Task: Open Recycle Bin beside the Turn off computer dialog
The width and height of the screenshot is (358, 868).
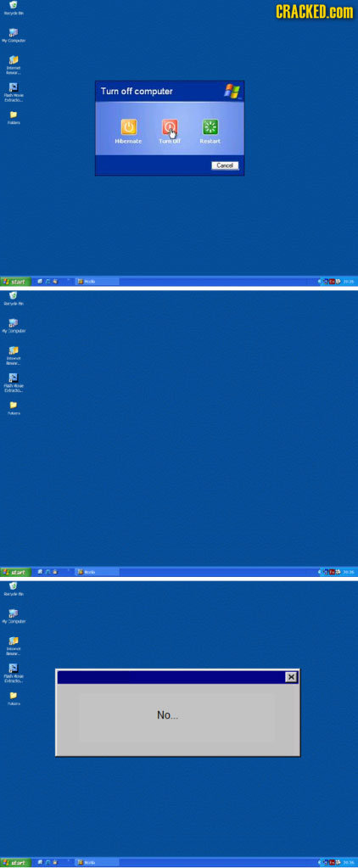Action: (x=12, y=6)
